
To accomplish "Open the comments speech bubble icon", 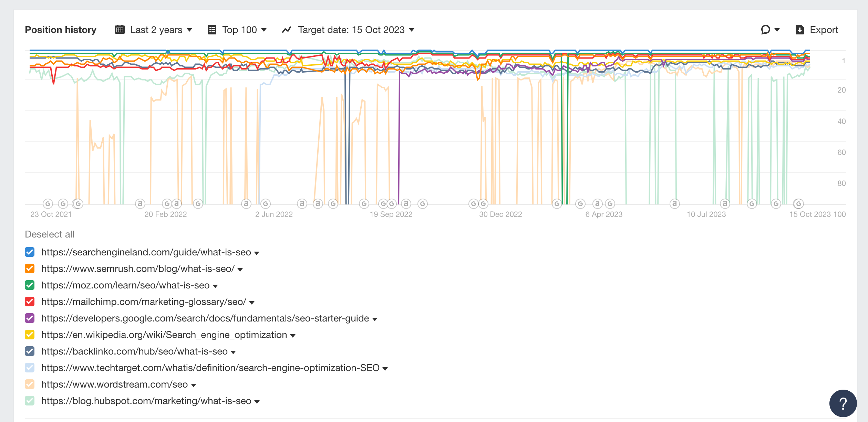I will click(x=765, y=30).
